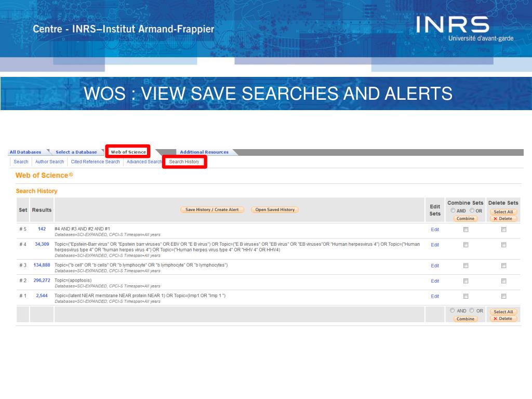Check combine checkbox for set #4
Image resolution: width=532 pixels, height=399 pixels.
pos(466,245)
